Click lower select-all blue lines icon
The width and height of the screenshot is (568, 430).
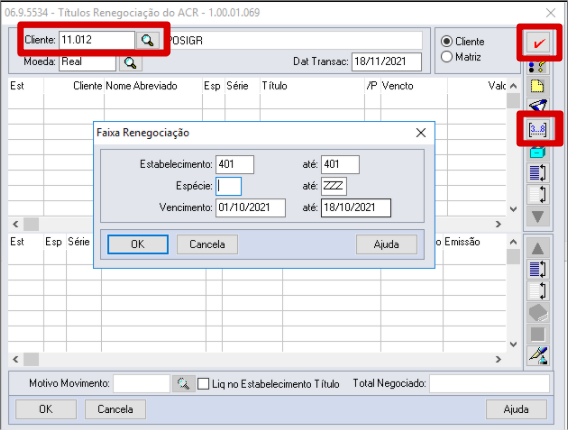pos(538,269)
